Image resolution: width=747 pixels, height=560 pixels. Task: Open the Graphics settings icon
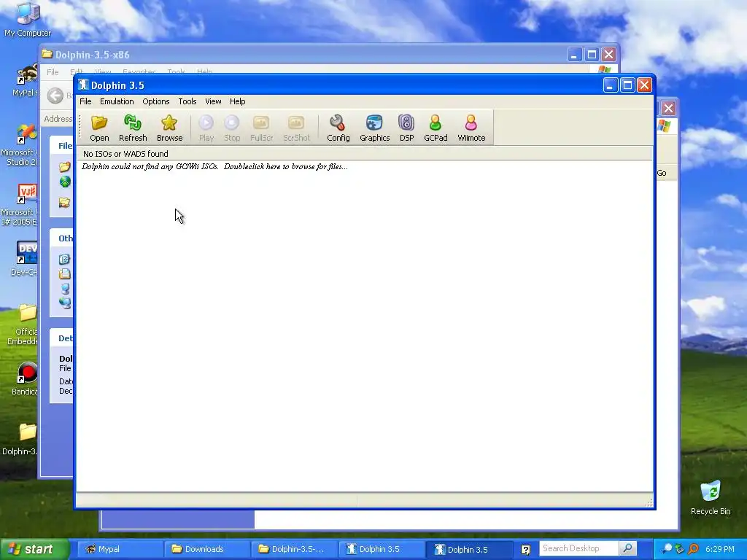(x=374, y=128)
